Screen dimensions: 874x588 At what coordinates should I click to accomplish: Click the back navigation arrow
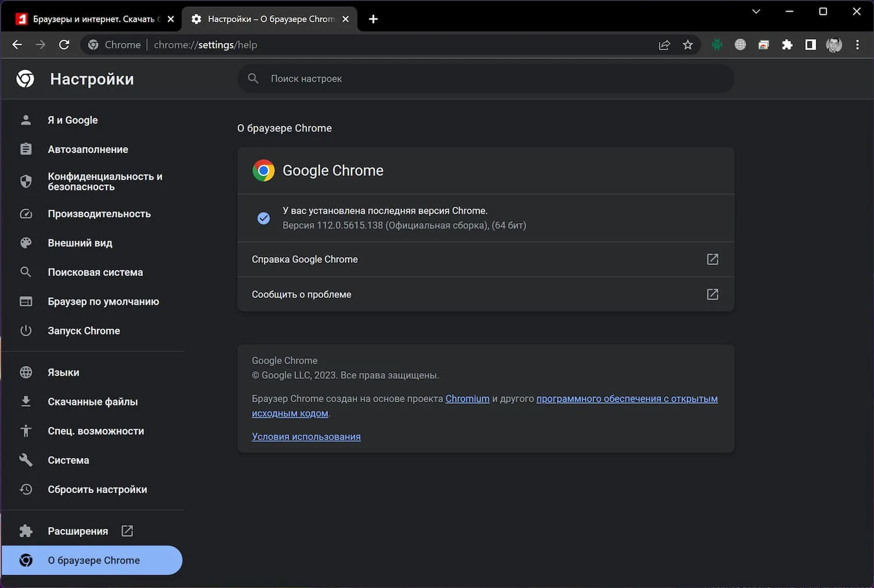point(17,45)
